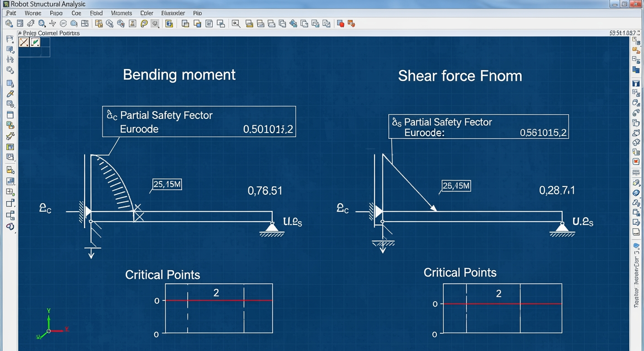The height and width of the screenshot is (351, 644).
Task: Click the crossed-lines icon in the view corner
Action: tap(24, 42)
